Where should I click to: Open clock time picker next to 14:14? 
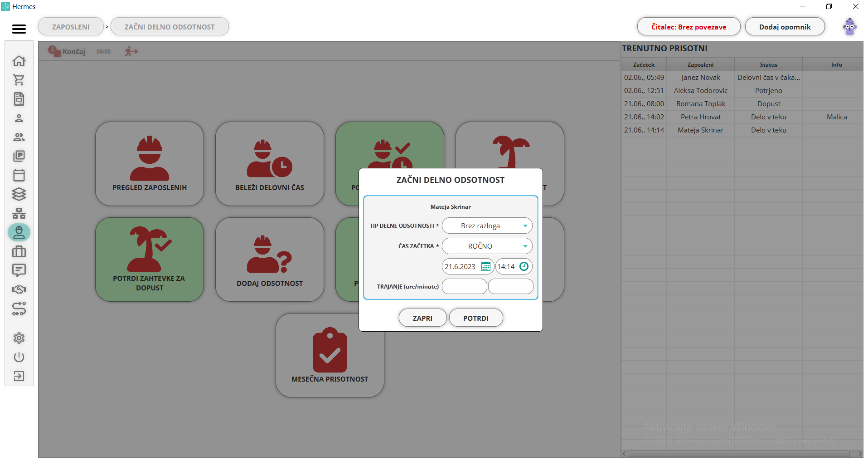(x=524, y=266)
